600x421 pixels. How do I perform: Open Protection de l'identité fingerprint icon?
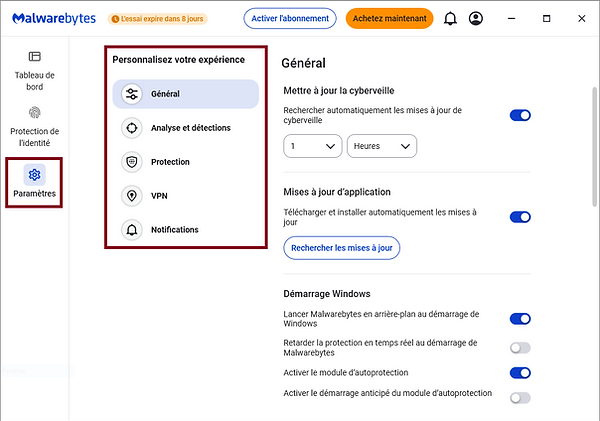coord(34,113)
